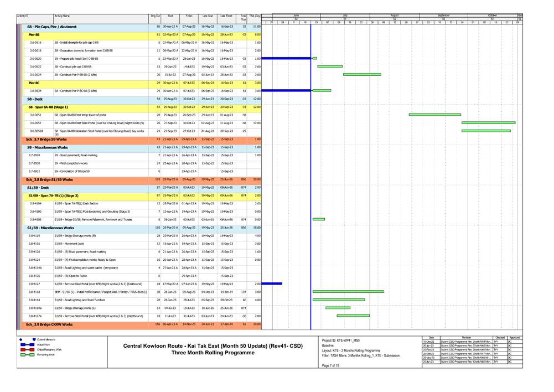554x392 pixels.
Task: Collapse the S8 - Pile Caps, Pier / Abutment group
Action: coord(52,27)
